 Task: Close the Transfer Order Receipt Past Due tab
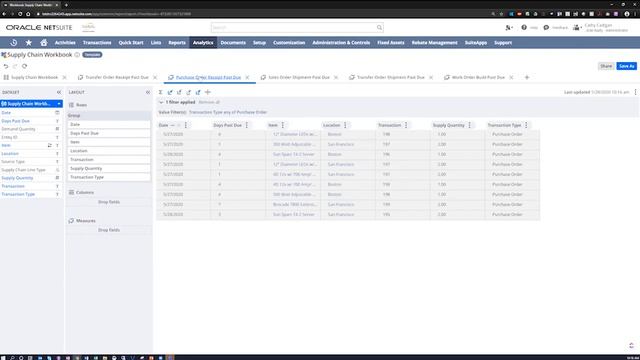click(x=155, y=77)
